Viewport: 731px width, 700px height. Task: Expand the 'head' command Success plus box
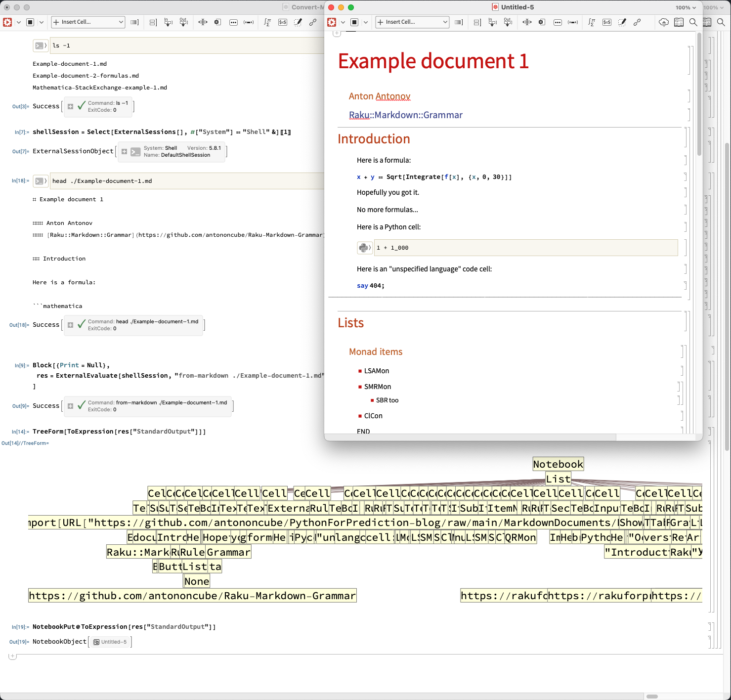(x=70, y=325)
